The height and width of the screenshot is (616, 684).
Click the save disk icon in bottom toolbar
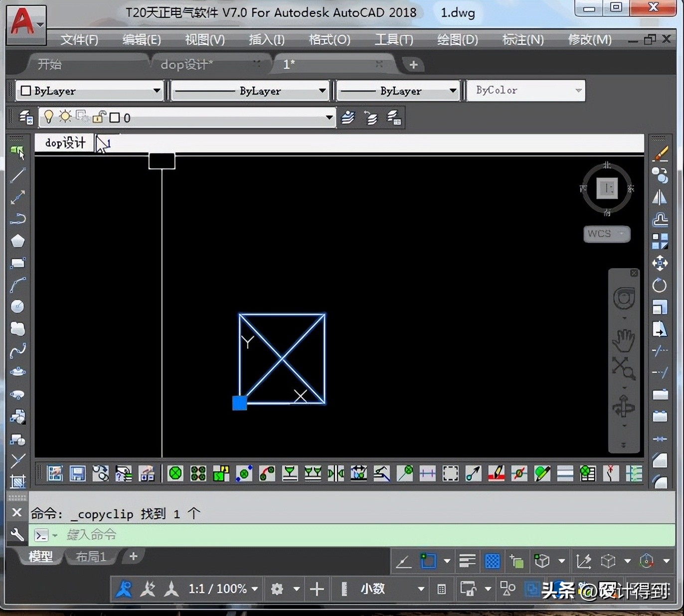(x=77, y=473)
